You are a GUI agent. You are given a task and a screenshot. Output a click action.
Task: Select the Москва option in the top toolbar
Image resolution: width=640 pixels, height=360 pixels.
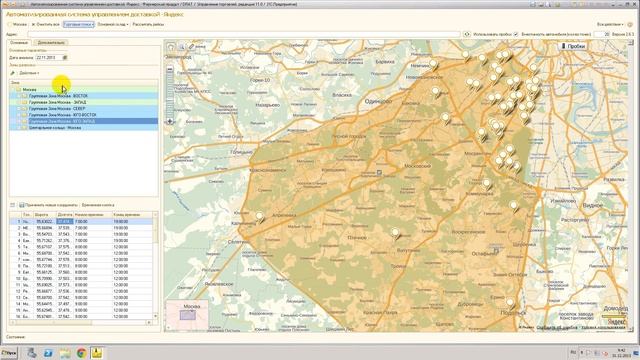coord(17,24)
